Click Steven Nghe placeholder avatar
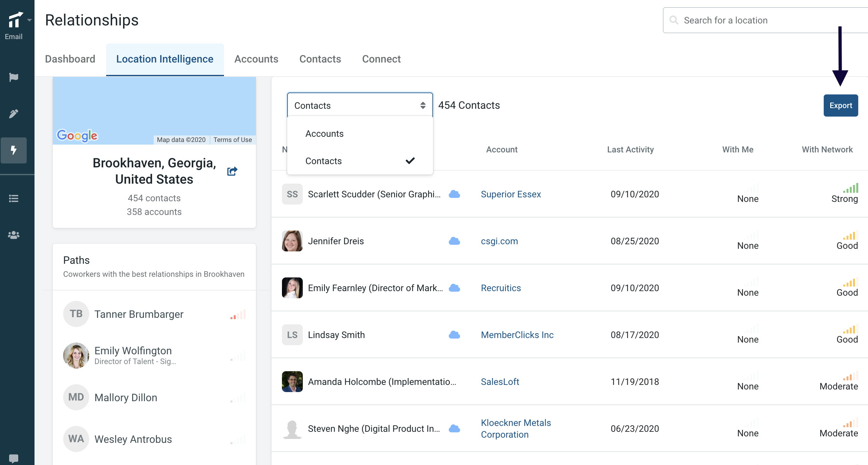 (x=292, y=428)
